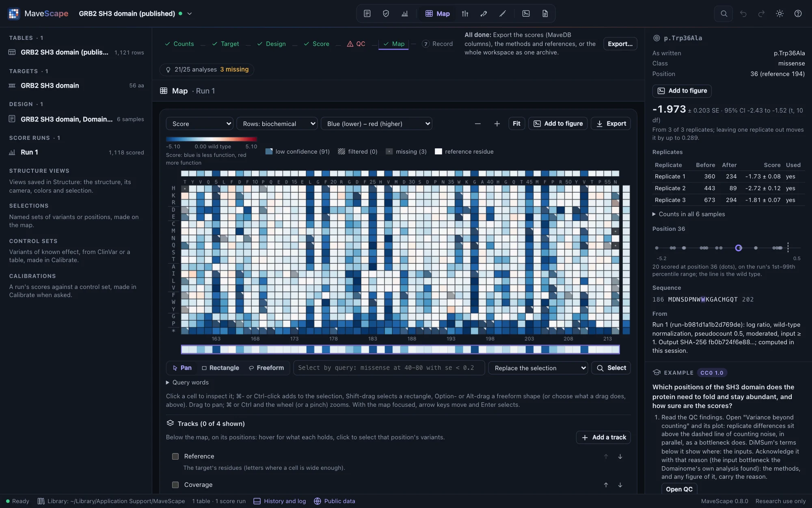
Task: Open the document Record icon in toolbar
Action: point(545,13)
